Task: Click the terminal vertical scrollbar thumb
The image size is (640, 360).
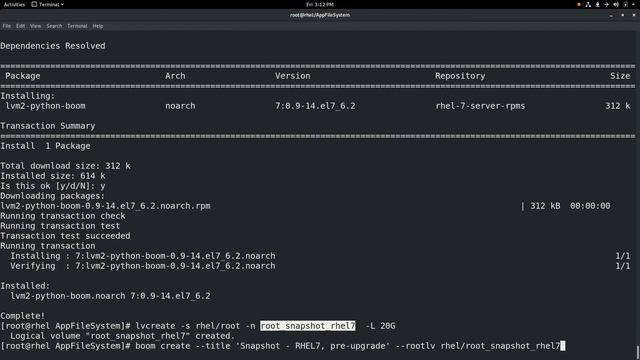Action: coord(638,353)
